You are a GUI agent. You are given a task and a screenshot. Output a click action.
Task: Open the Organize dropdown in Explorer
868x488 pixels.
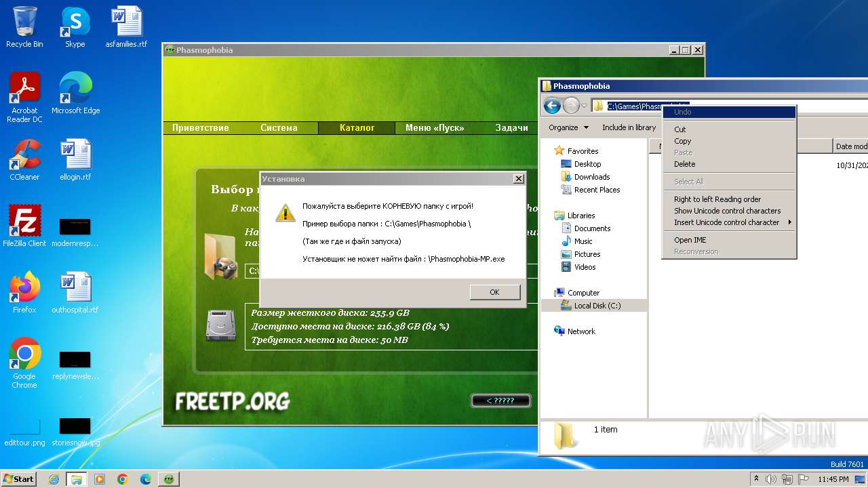(568, 127)
